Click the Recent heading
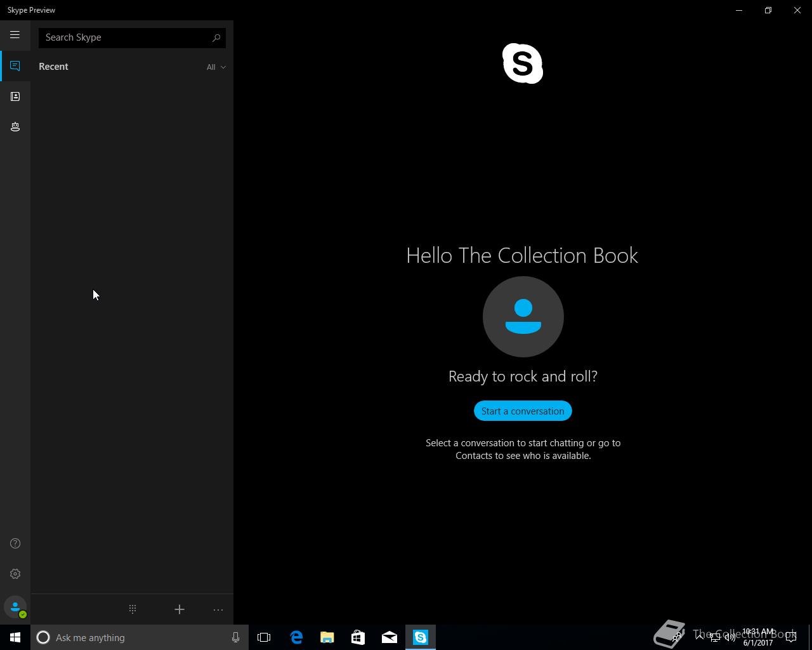This screenshot has height=650, width=812. click(x=53, y=67)
